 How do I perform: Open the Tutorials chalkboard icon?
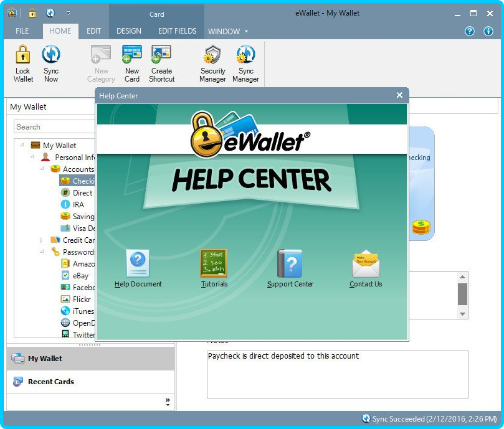(214, 263)
